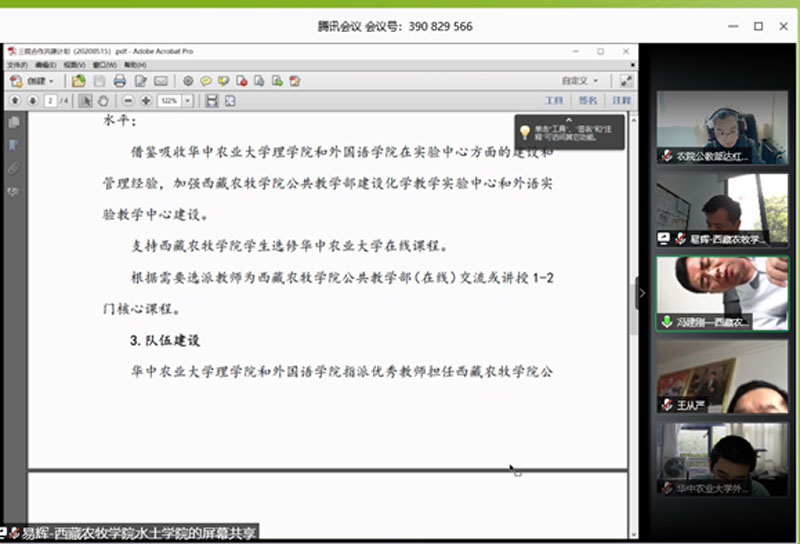800x544 pixels.
Task: Open the zoom percentage dropdown
Action: [189, 101]
